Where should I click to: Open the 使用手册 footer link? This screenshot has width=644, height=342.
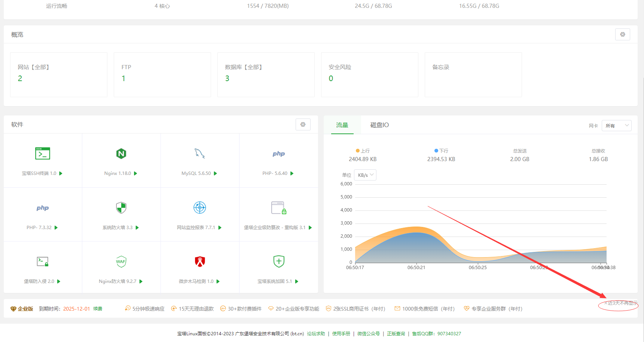pyautogui.click(x=341, y=334)
